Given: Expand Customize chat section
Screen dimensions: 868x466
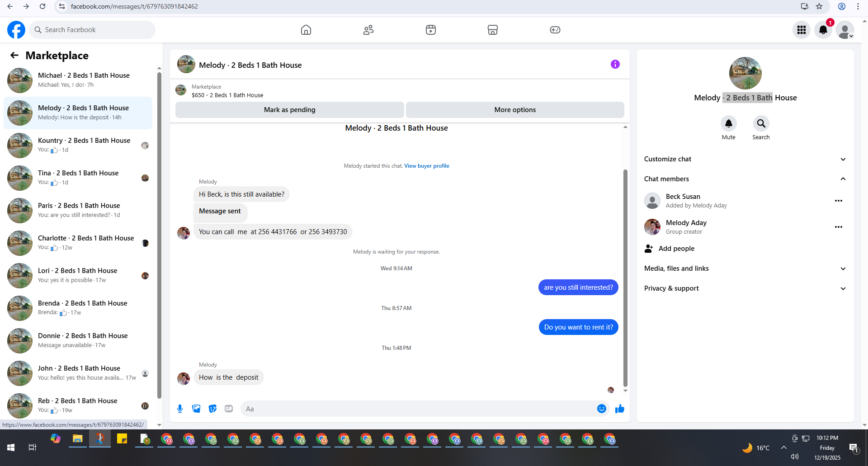Looking at the screenshot, I should [x=745, y=159].
